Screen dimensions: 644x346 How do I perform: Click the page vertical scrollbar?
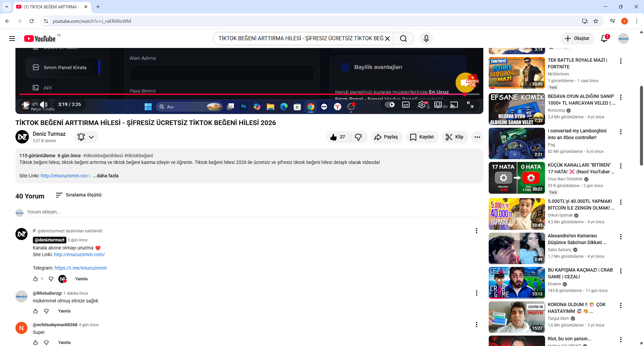pos(641,126)
